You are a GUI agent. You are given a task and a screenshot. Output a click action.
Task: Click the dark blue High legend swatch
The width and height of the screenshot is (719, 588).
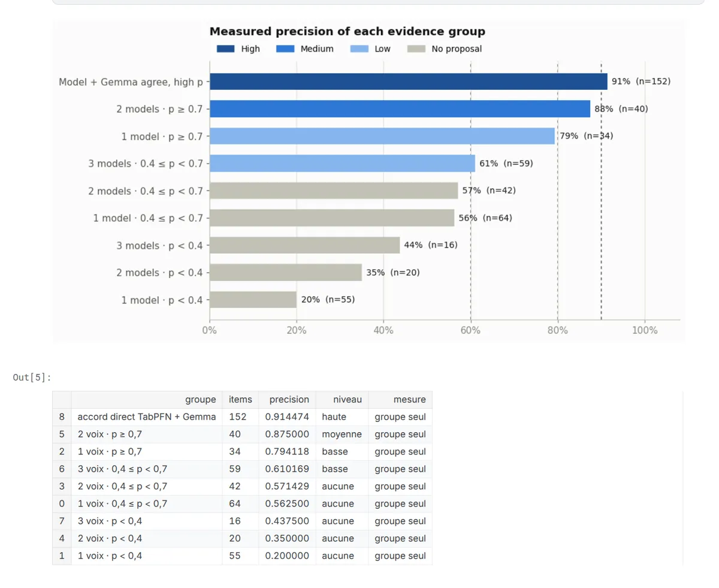coord(226,49)
